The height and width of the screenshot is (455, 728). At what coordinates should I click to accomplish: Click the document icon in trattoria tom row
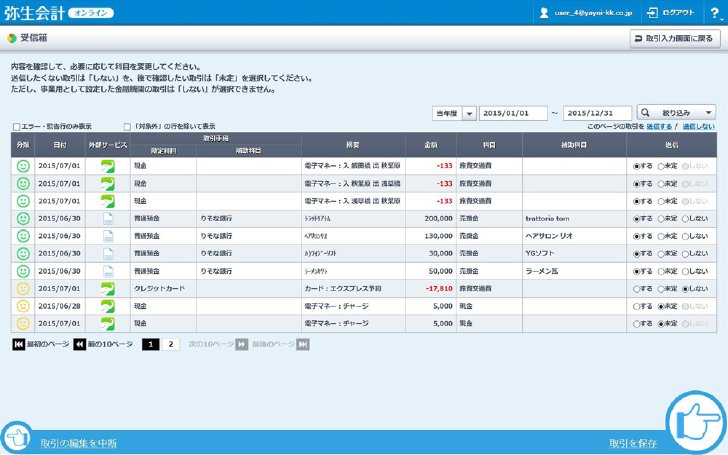click(x=108, y=218)
